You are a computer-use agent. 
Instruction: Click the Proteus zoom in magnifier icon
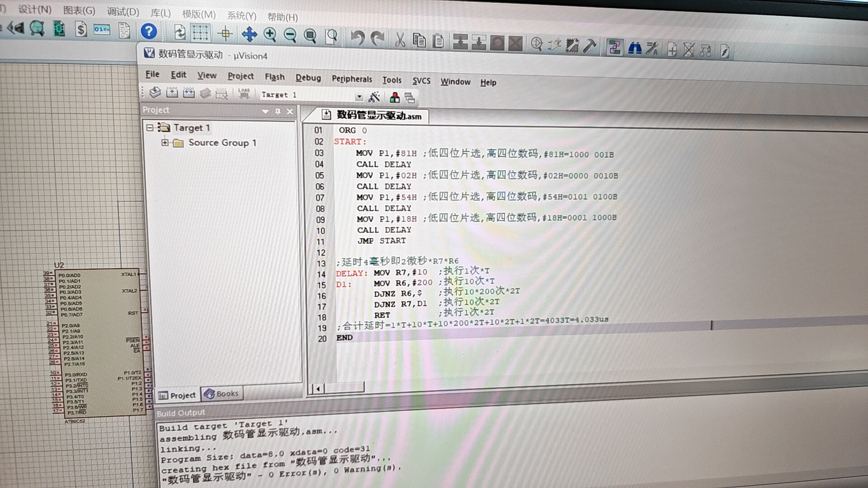270,35
